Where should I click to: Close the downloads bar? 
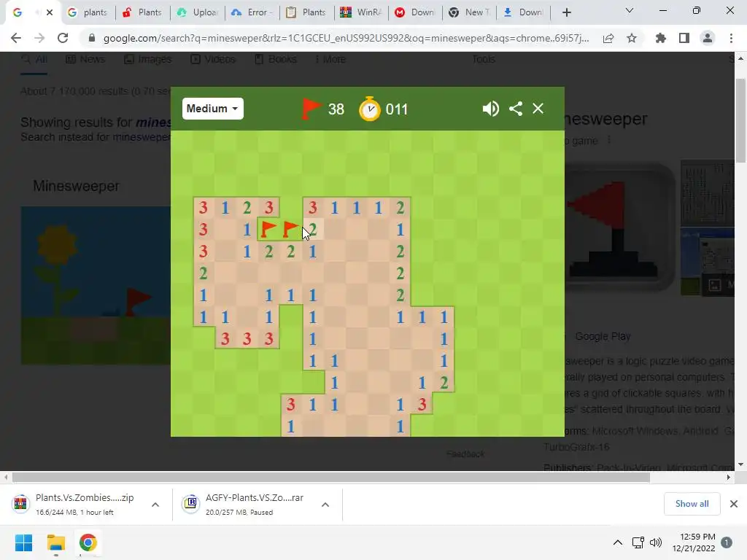pos(734,504)
